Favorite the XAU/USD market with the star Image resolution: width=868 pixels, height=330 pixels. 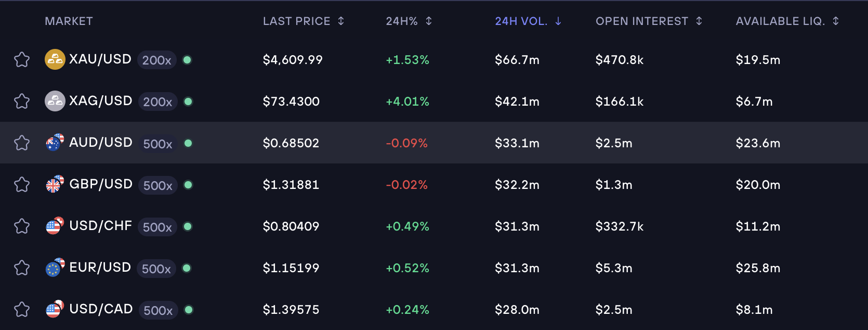pos(22,59)
